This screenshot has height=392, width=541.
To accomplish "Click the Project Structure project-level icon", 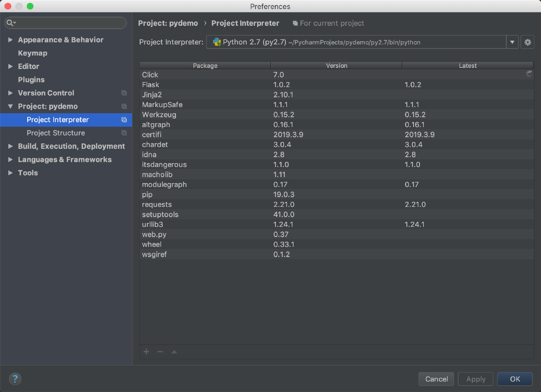I will tap(124, 133).
